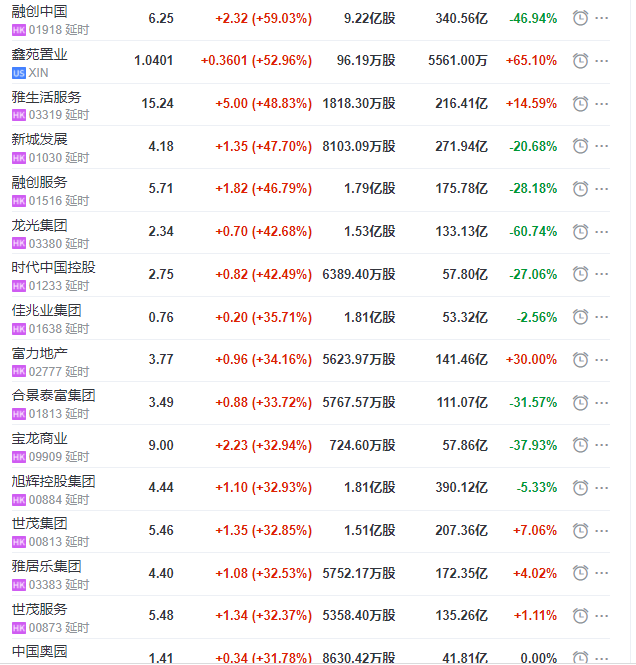Viewport: 636px width, 665px height.
Task: Open more options for 融创服务
Action: 602,189
